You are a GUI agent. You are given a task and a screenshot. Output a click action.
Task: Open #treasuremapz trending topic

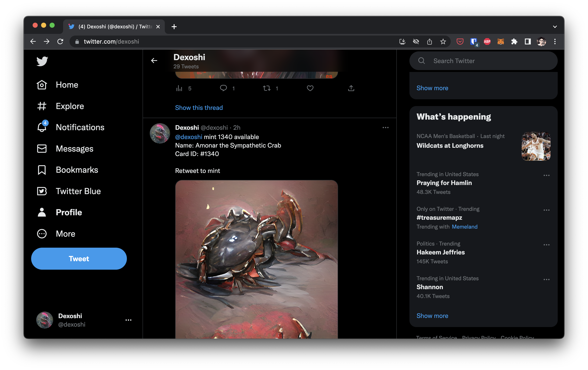click(439, 217)
